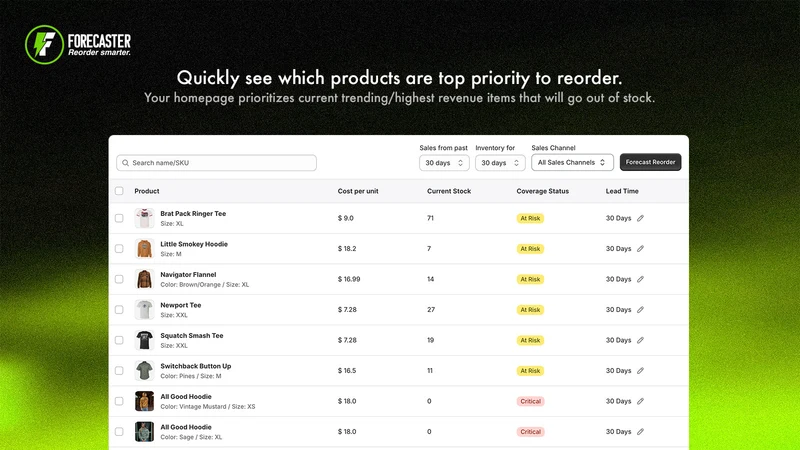The height and width of the screenshot is (450, 800).
Task: Click Critical badge for Sage hoodie
Action: coord(531,432)
